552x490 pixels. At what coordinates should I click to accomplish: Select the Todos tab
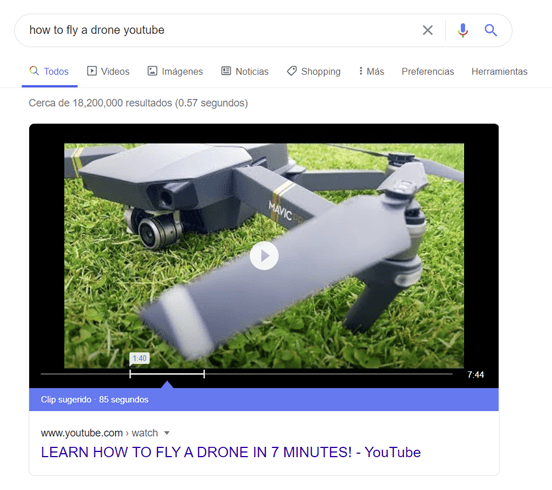[49, 71]
